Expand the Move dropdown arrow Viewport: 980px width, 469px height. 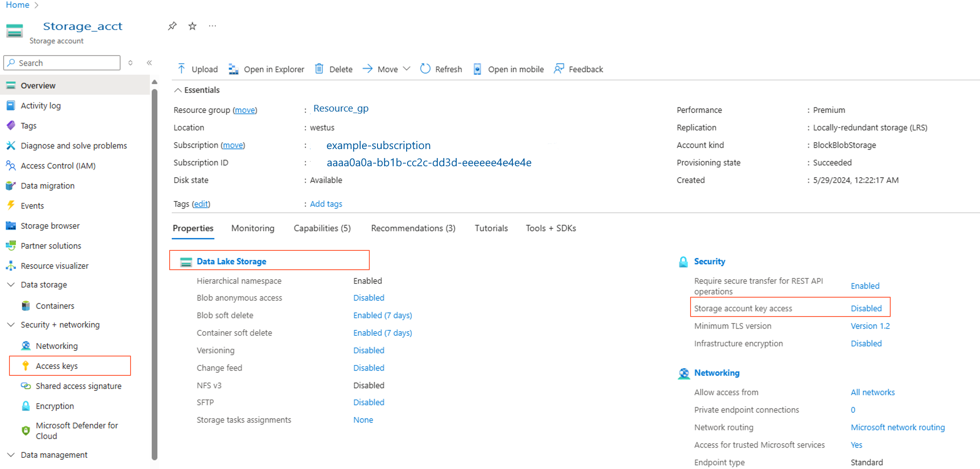tap(407, 69)
